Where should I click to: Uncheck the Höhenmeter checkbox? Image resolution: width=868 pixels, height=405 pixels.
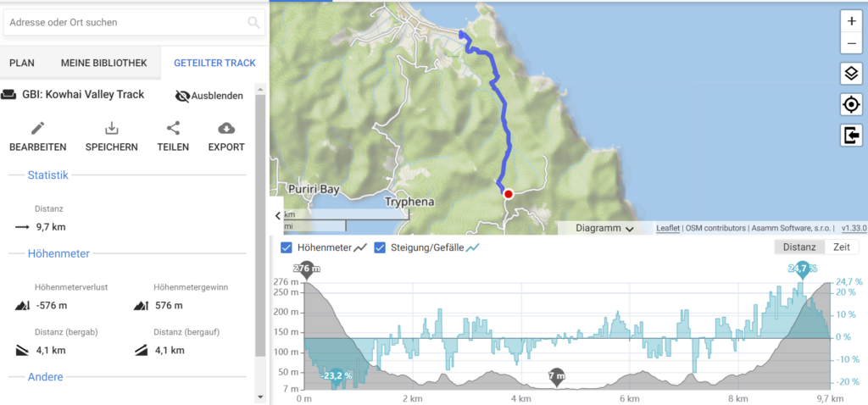tap(287, 247)
